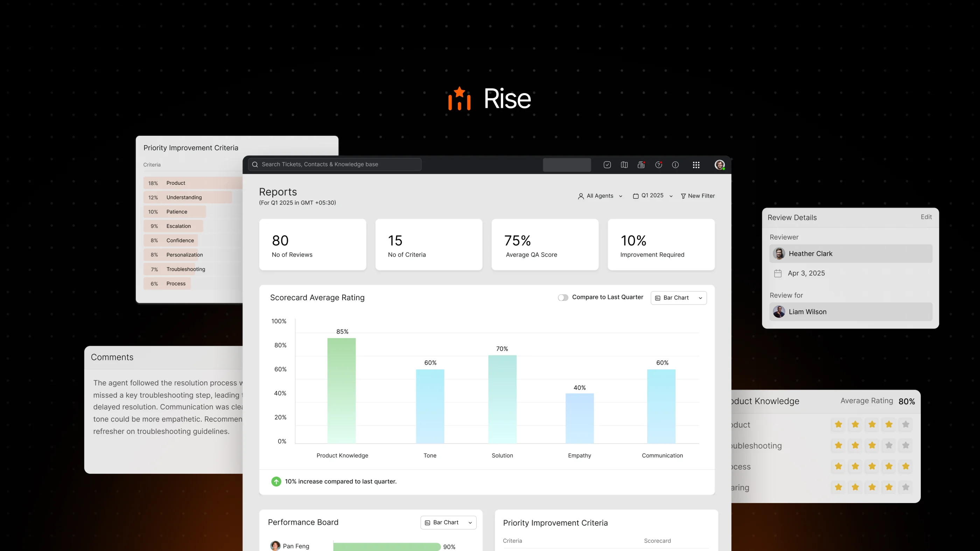Open the All Agents dropdown
Viewport: 980px width, 551px height.
click(x=600, y=196)
